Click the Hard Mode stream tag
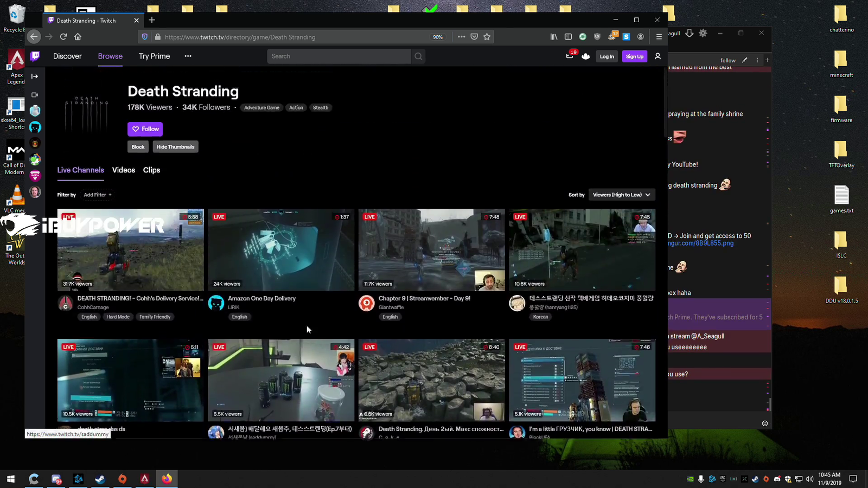The height and width of the screenshot is (488, 868). pyautogui.click(x=118, y=317)
